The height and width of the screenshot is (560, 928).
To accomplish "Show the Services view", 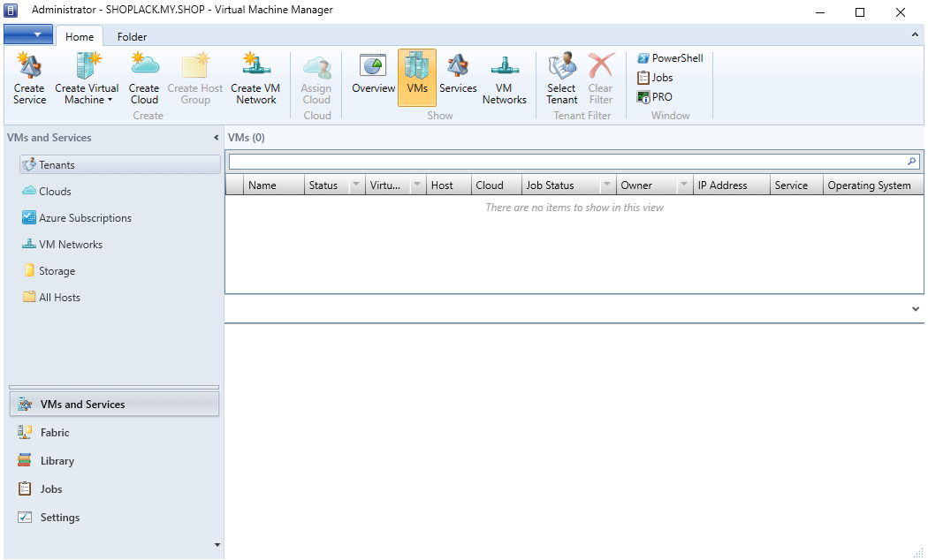I will (458, 74).
